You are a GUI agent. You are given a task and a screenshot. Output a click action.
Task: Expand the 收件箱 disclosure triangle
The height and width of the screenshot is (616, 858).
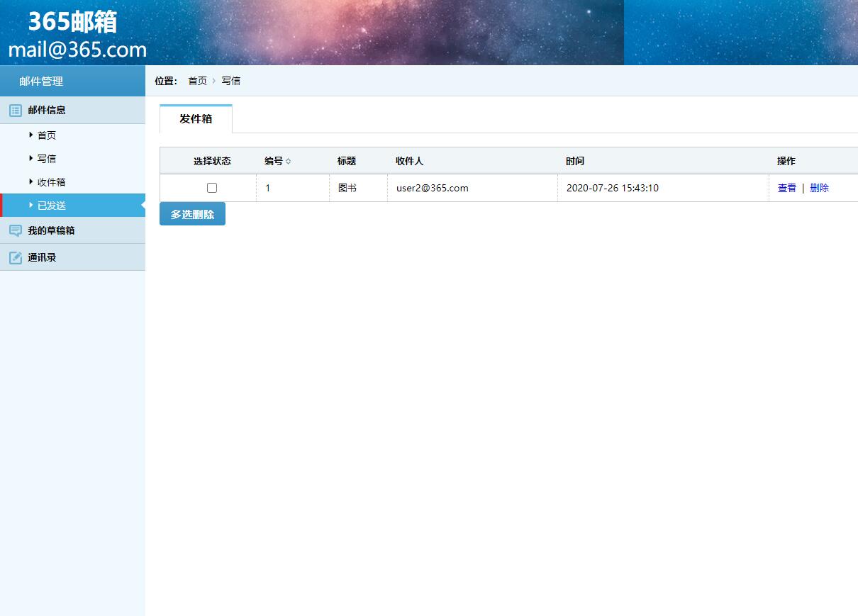pos(31,181)
